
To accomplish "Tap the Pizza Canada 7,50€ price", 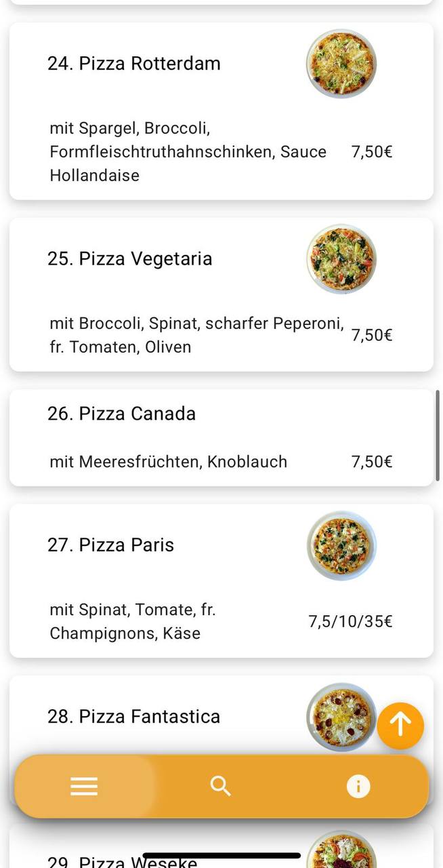I will pyautogui.click(x=372, y=462).
